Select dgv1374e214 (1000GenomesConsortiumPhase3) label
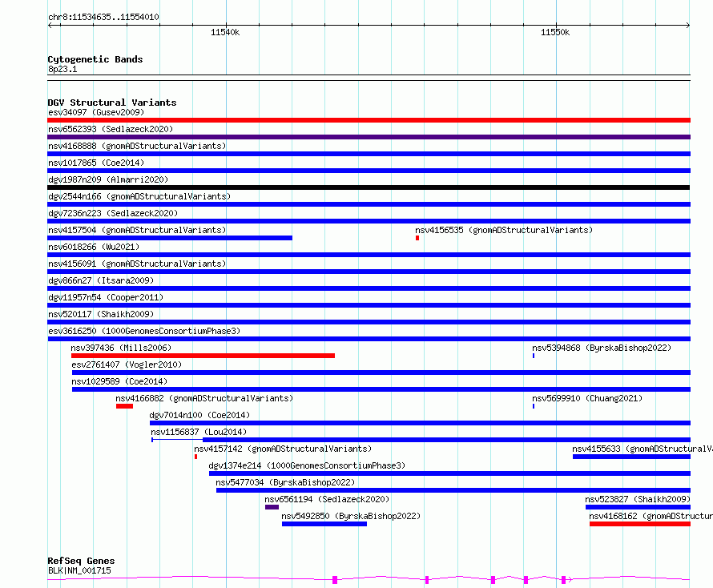Screen dimensions: 713x588 point(307,465)
